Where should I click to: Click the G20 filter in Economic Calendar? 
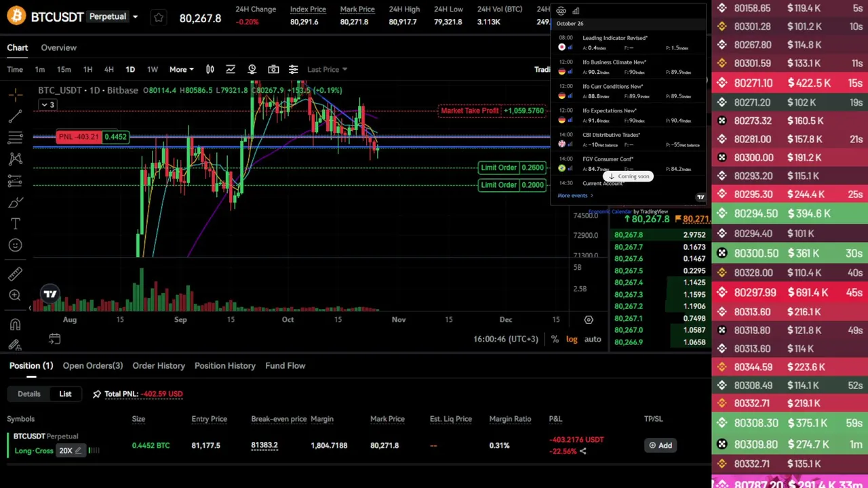pos(561,11)
